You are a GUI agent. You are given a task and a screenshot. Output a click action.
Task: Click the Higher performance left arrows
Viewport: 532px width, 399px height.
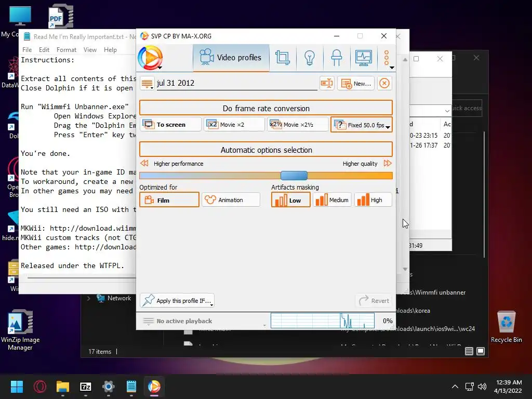144,163
